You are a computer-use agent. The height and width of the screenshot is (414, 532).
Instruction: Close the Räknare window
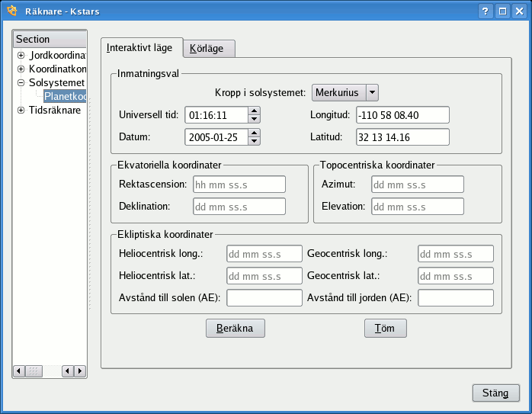pyautogui.click(x=520, y=11)
